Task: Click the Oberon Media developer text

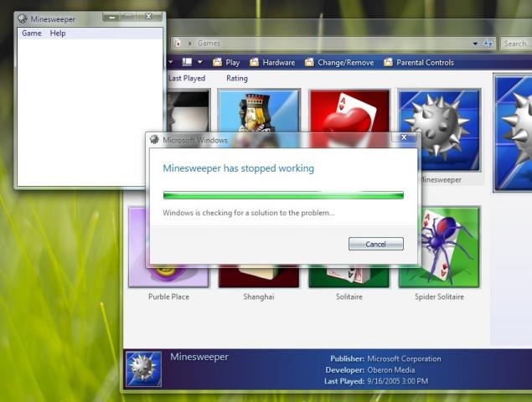Action: tap(391, 370)
